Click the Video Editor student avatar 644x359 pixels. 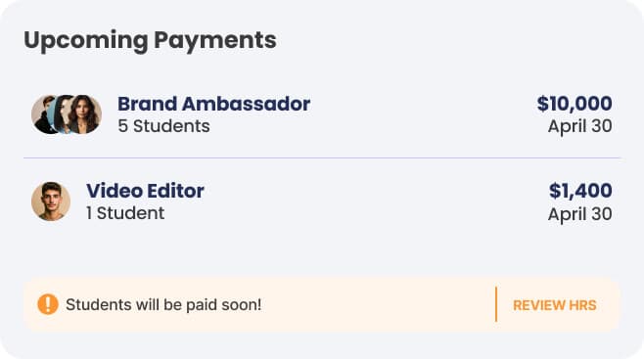[x=51, y=202]
